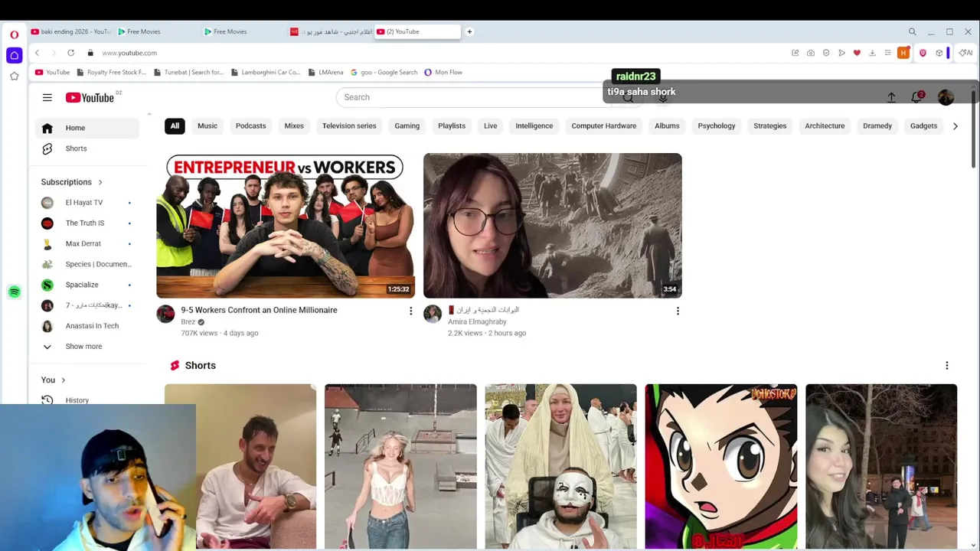Open options for Amira Elmaghraby video
980x551 pixels.
[678, 311]
